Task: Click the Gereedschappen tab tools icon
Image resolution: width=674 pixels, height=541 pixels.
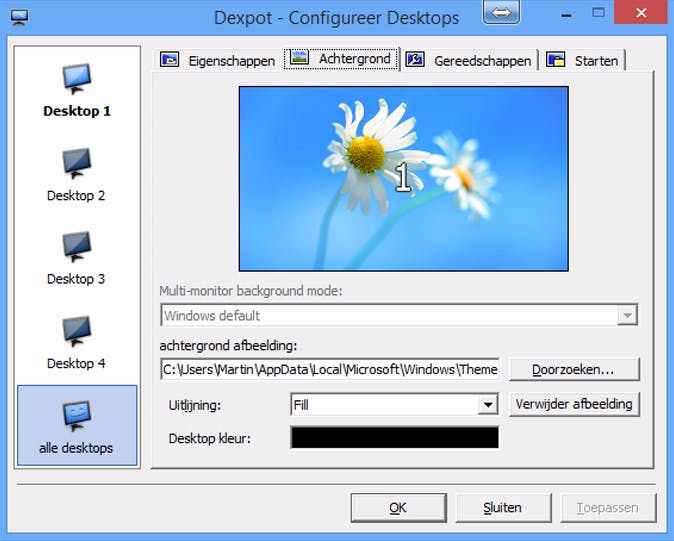Action: [x=415, y=59]
